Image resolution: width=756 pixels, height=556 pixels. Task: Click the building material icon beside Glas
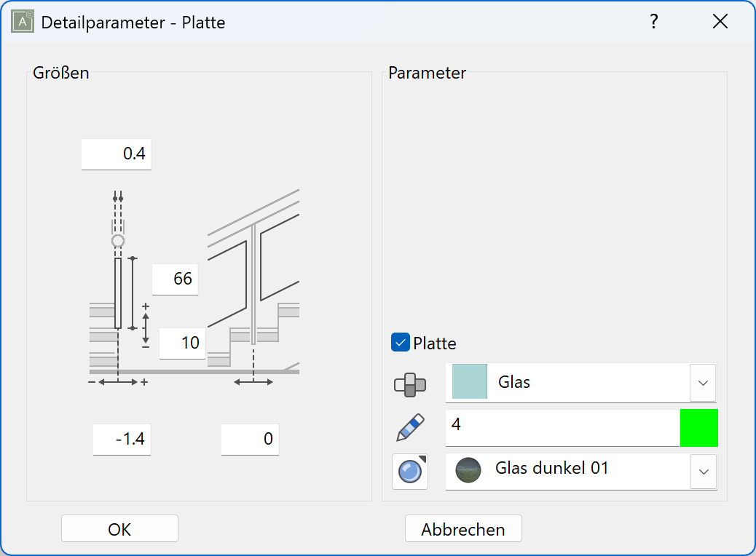410,384
